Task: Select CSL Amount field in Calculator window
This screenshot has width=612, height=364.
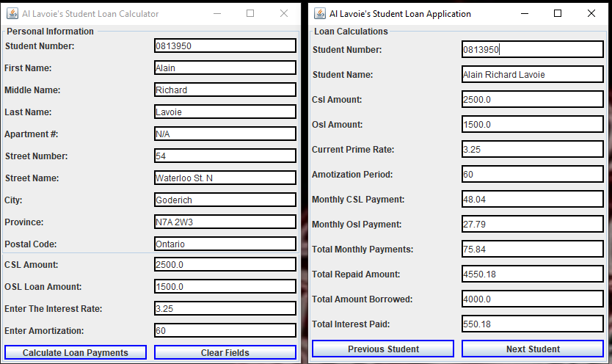Action: coord(225,264)
